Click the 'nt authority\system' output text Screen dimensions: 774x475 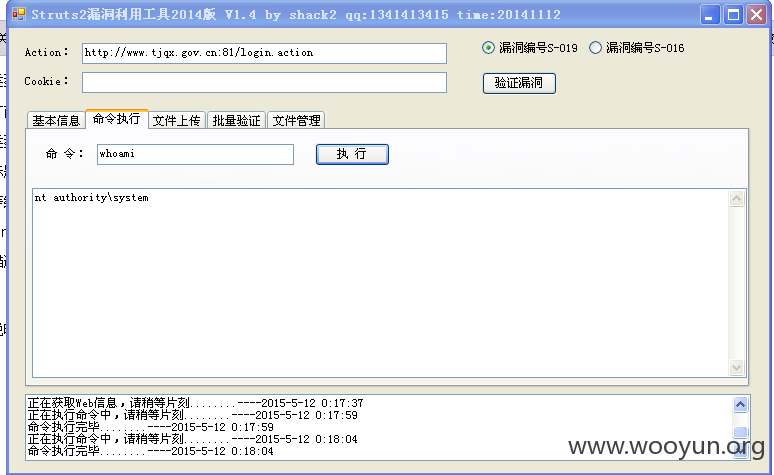[92, 198]
